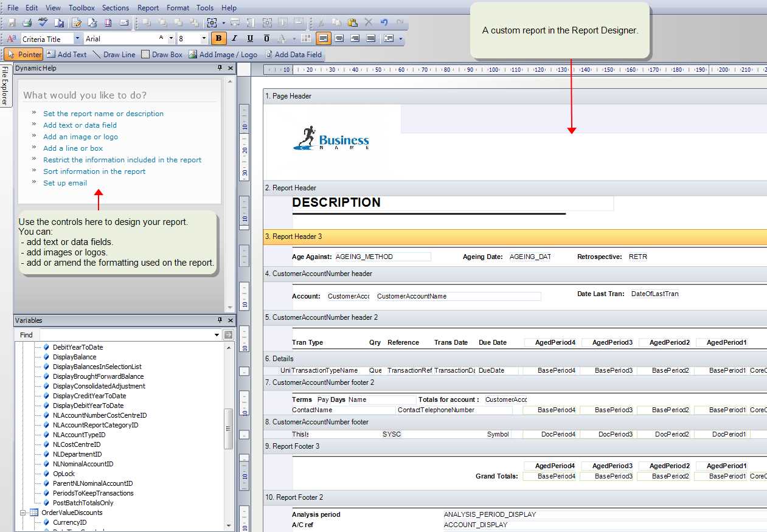Select the Draw Line tool
767x532 pixels.
[114, 54]
